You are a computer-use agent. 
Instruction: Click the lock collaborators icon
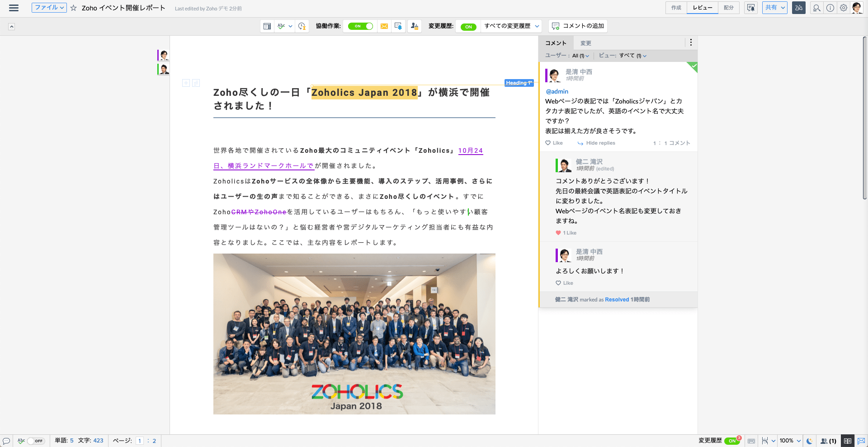tap(415, 26)
